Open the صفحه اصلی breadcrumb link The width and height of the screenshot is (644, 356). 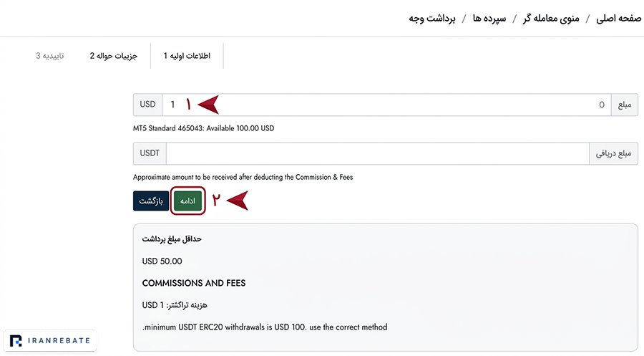618,19
